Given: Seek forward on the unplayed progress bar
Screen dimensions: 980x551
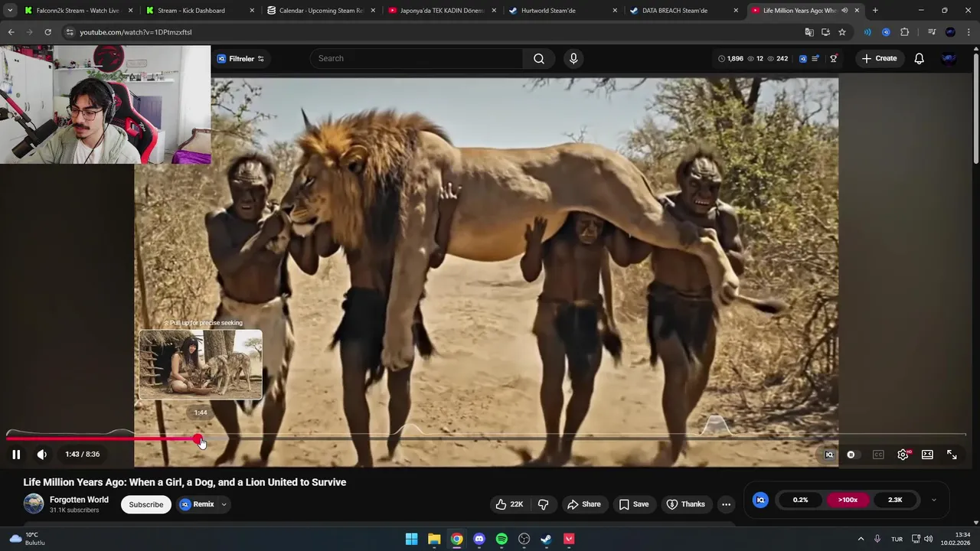Looking at the screenshot, I should click(584, 439).
